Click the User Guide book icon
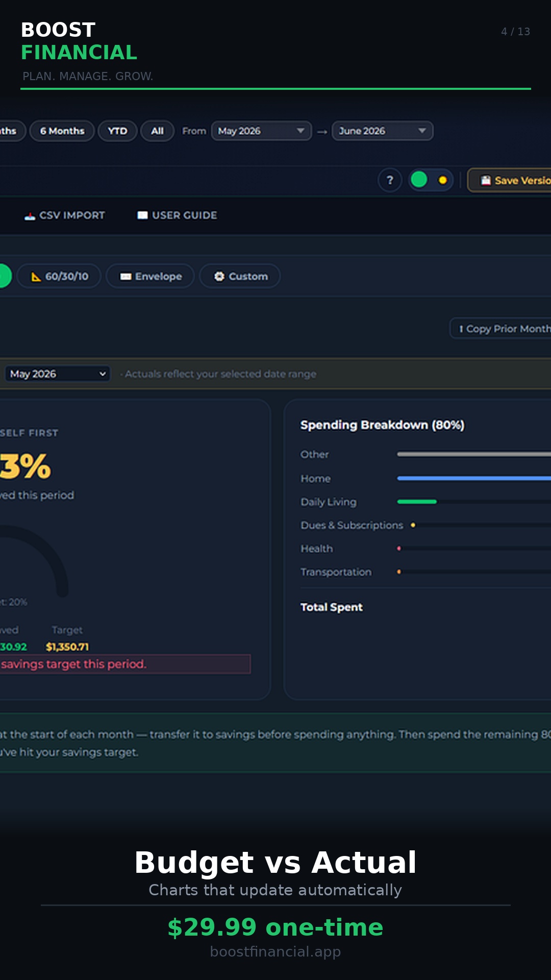 pos(142,215)
